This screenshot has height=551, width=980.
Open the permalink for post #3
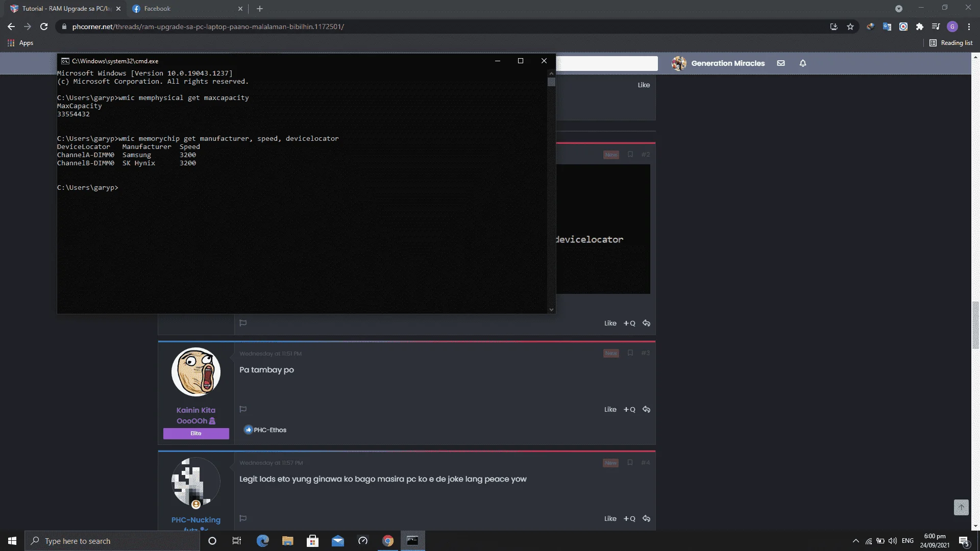(646, 353)
